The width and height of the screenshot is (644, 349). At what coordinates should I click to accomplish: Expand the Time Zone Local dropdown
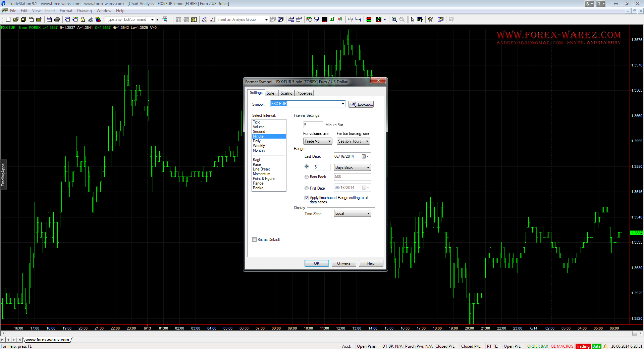pyautogui.click(x=353, y=213)
